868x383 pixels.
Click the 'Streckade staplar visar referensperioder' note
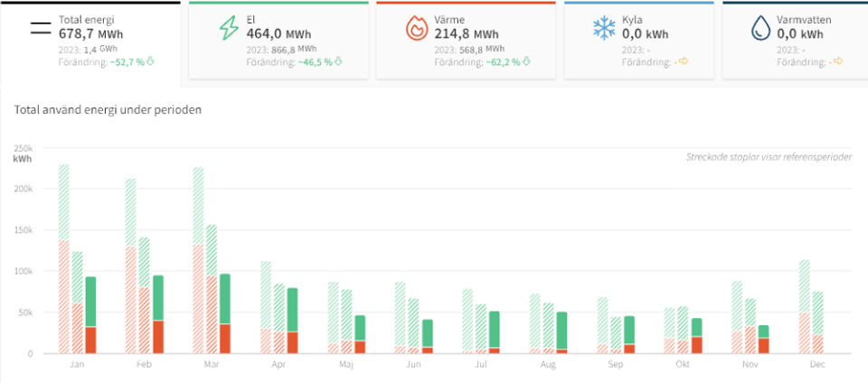(769, 157)
